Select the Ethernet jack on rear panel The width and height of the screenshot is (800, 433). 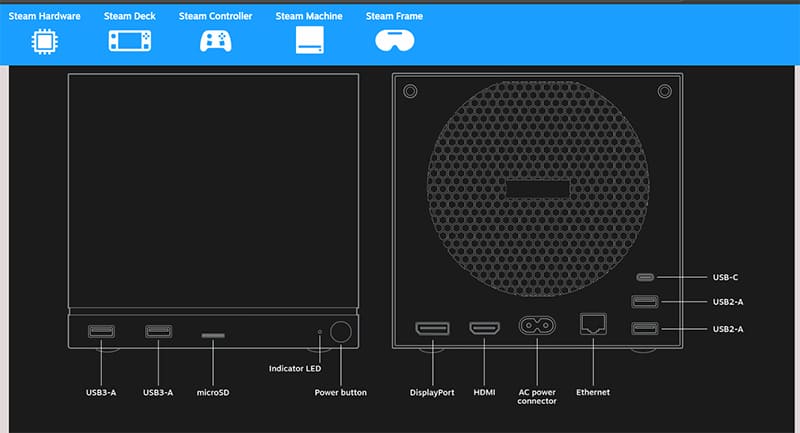593,324
